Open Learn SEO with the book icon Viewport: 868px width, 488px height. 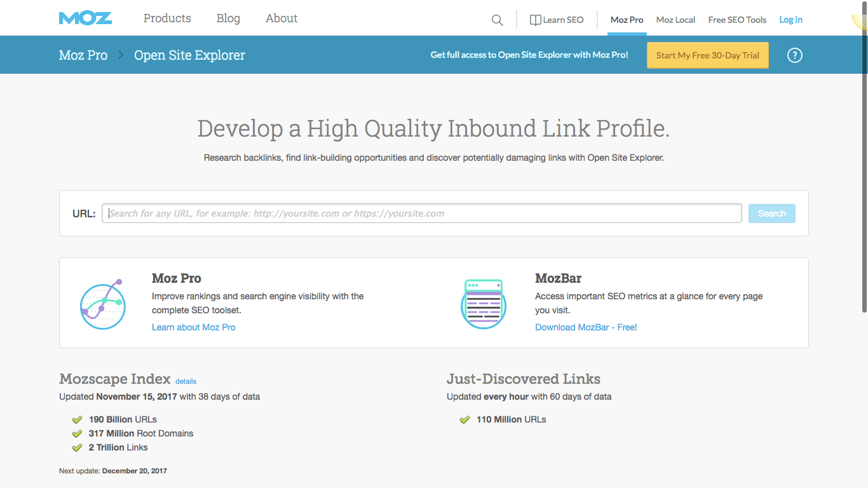557,20
